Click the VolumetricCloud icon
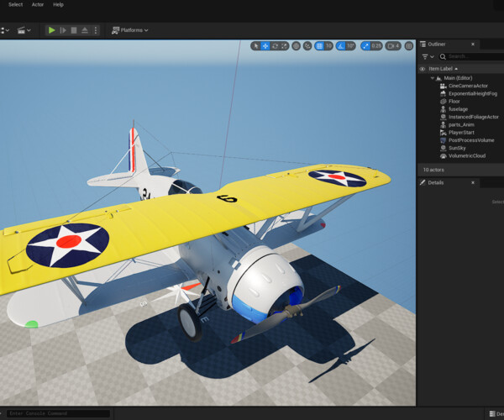This screenshot has width=504, height=420. tap(444, 156)
